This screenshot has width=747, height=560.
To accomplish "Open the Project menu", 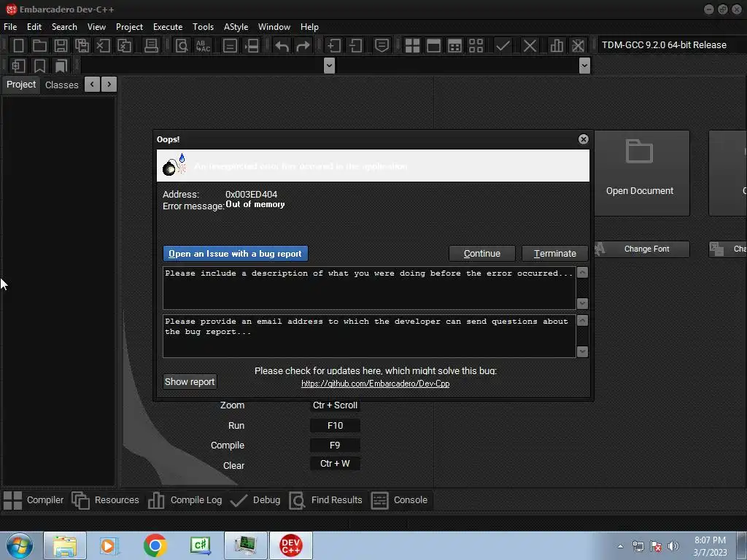I will tap(129, 27).
